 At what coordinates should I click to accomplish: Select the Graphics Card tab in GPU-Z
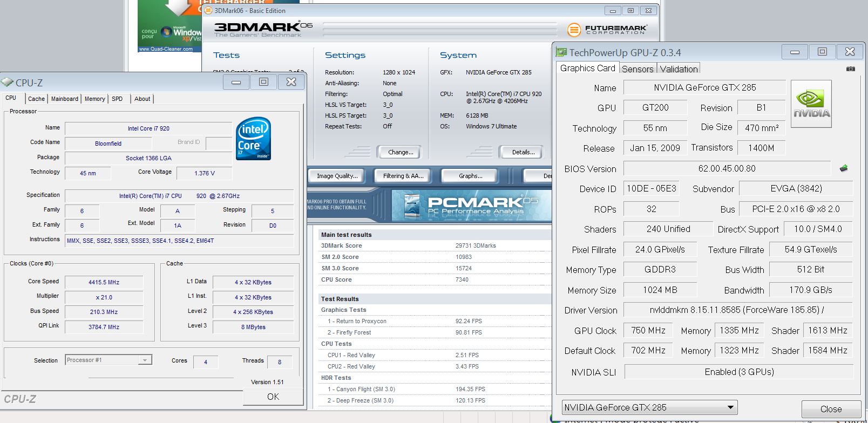coord(587,68)
